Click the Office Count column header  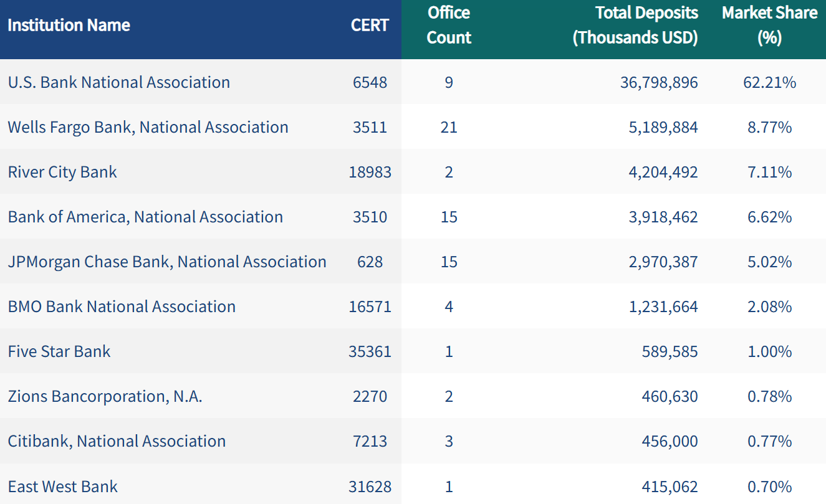[449, 25]
